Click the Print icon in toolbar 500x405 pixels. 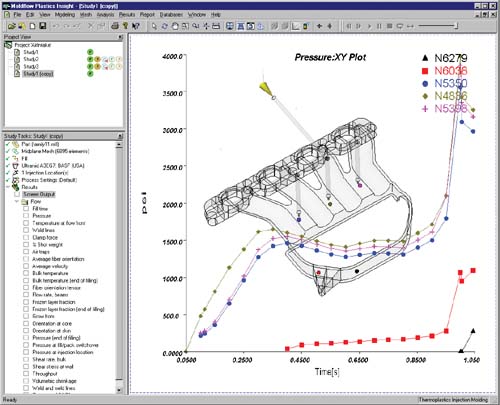115,26
